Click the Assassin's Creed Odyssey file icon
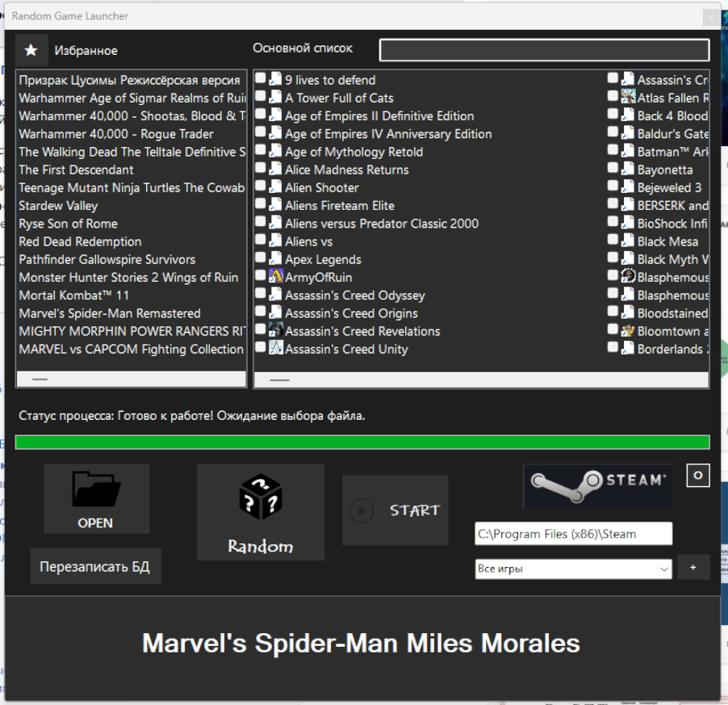Viewport: 728px width, 705px height. coord(276,294)
